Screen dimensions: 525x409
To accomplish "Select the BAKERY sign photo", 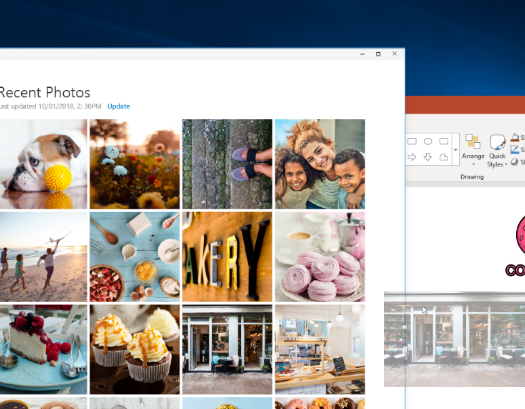I will (227, 257).
